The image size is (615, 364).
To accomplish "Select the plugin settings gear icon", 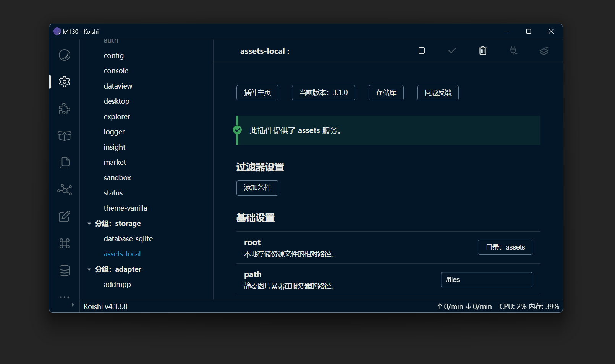I will point(65,82).
